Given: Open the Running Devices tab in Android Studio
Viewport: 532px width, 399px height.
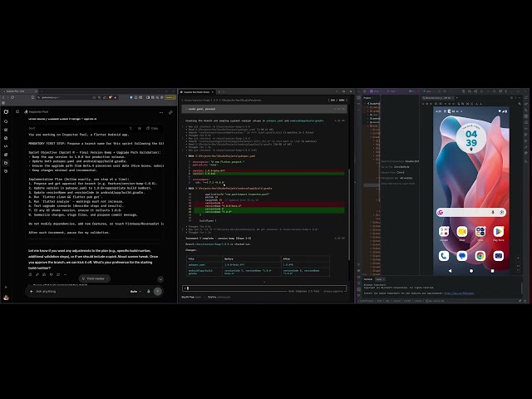Looking at the screenshot, I should point(438,98).
